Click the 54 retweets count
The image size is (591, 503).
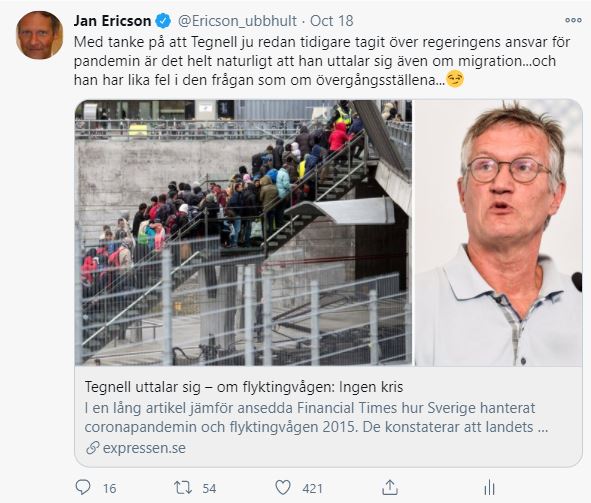click(x=209, y=489)
